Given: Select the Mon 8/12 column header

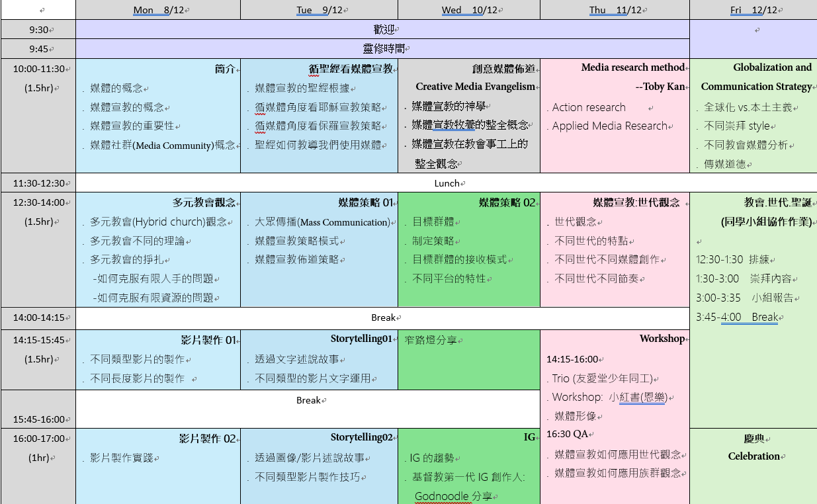Looking at the screenshot, I should 159,9.
